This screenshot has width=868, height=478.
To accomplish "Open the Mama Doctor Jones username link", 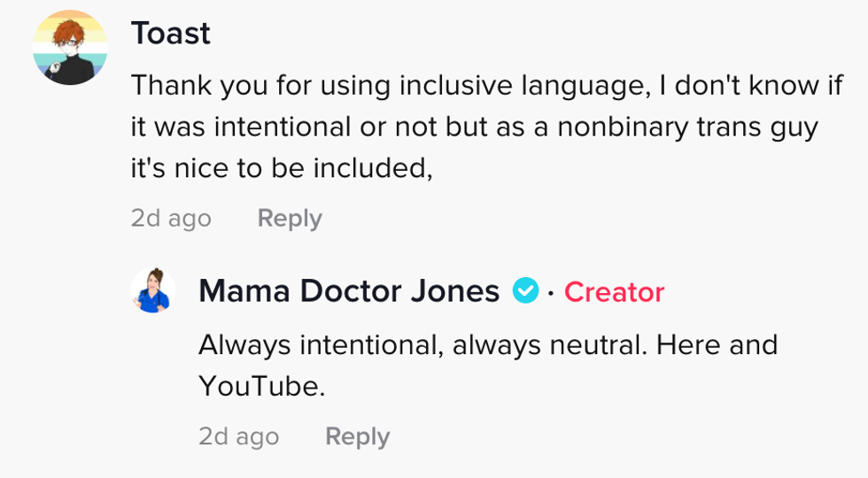I will click(349, 290).
